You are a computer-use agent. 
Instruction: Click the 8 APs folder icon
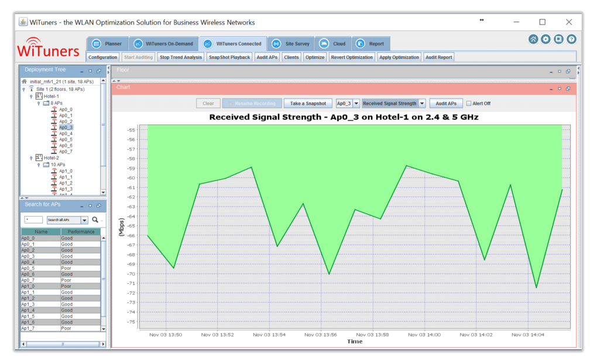pyautogui.click(x=46, y=103)
